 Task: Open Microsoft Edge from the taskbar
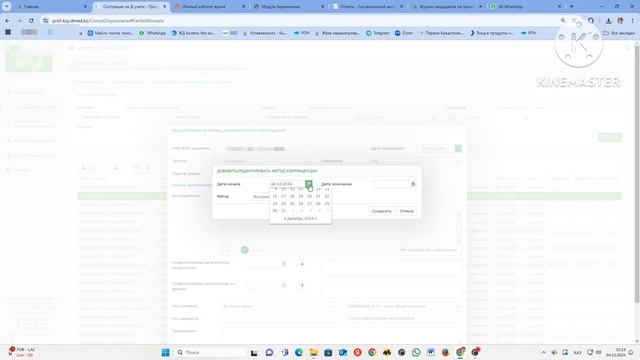tap(299, 352)
